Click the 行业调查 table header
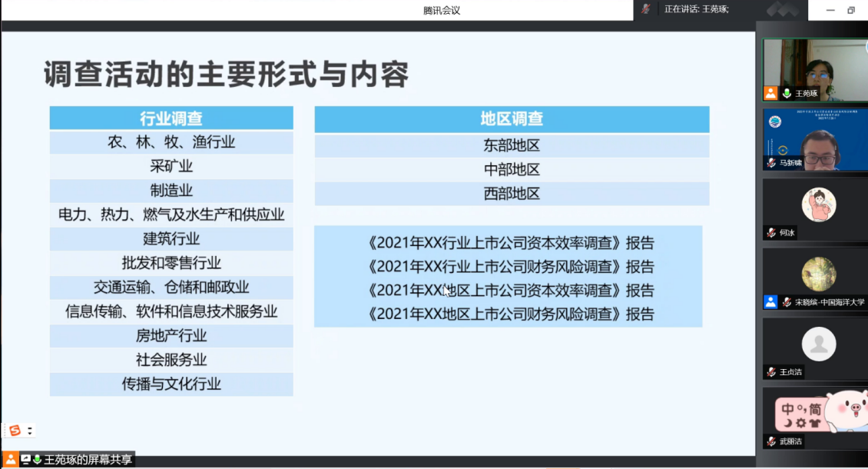868x469 pixels. pos(171,118)
